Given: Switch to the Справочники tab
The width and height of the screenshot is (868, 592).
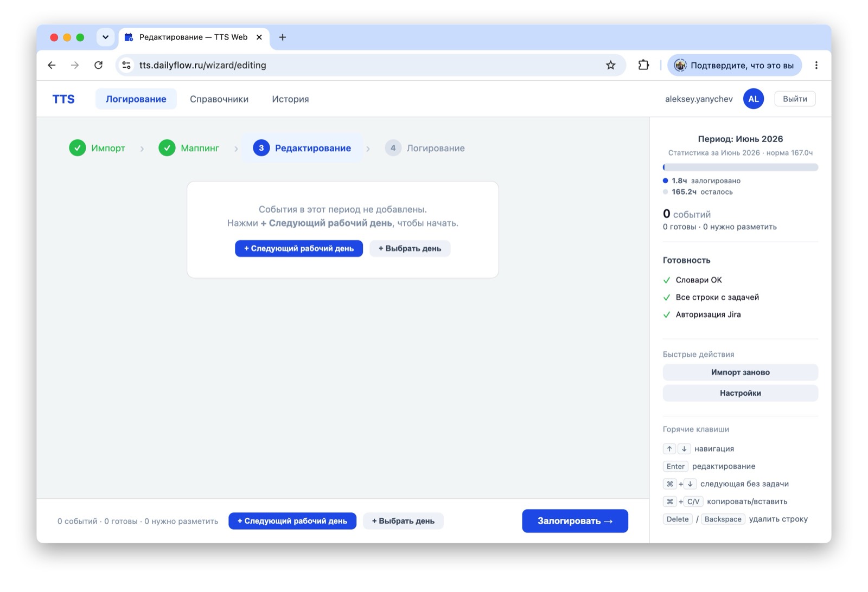Looking at the screenshot, I should pos(219,99).
